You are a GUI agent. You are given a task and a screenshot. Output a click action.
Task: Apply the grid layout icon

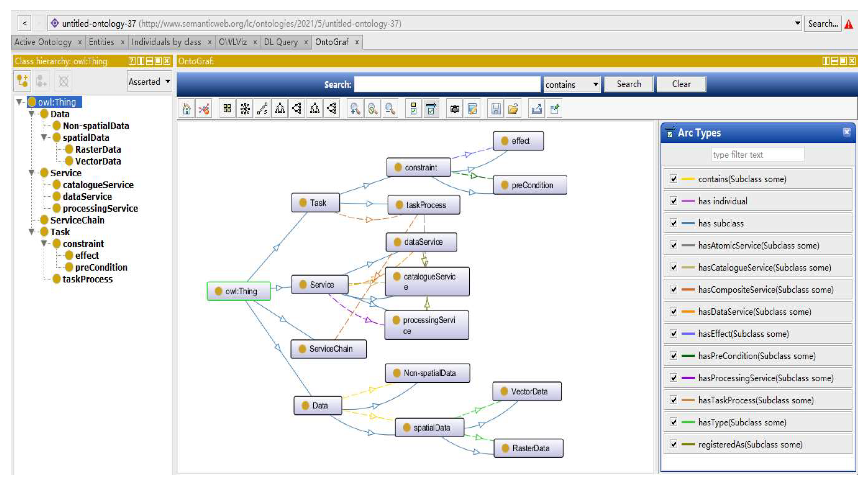click(227, 109)
